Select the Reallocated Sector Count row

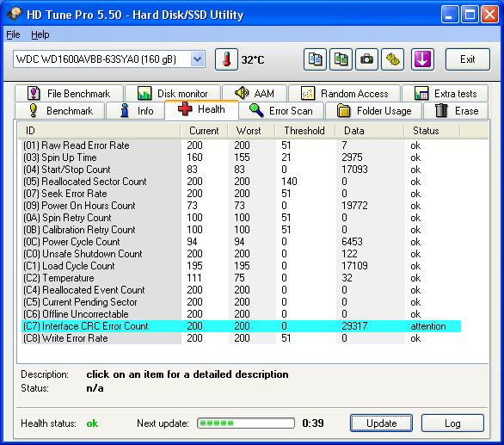click(x=242, y=182)
